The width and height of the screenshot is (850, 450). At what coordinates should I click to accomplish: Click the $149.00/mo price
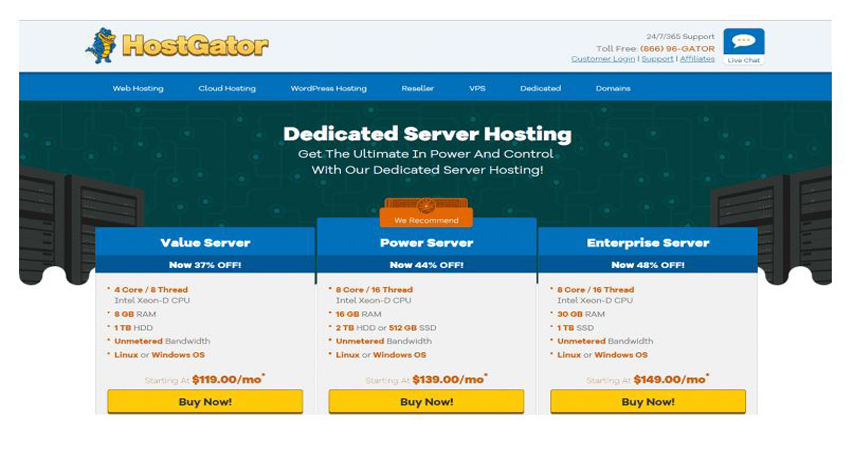click(670, 380)
